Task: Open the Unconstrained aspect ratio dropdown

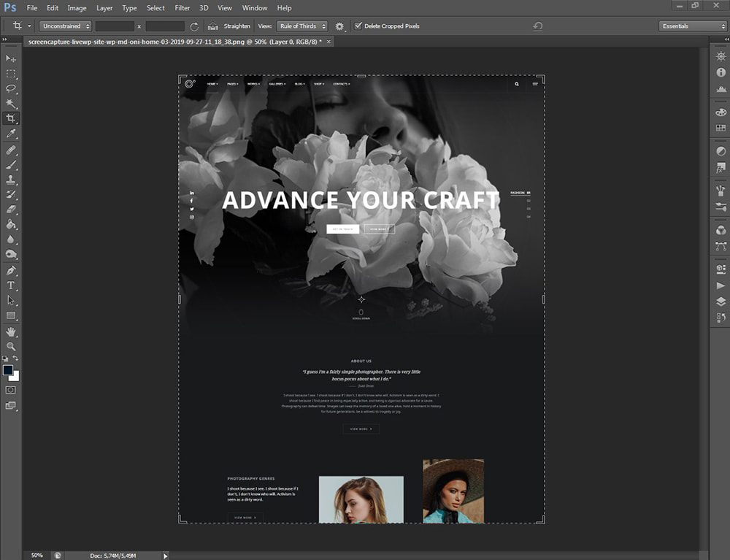Action: [x=65, y=26]
